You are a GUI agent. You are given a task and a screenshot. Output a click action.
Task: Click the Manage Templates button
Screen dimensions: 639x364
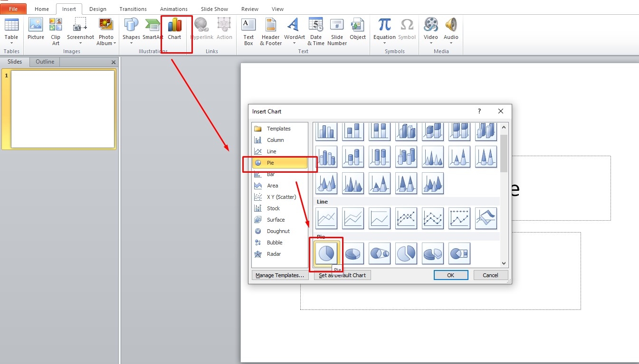[x=280, y=275]
